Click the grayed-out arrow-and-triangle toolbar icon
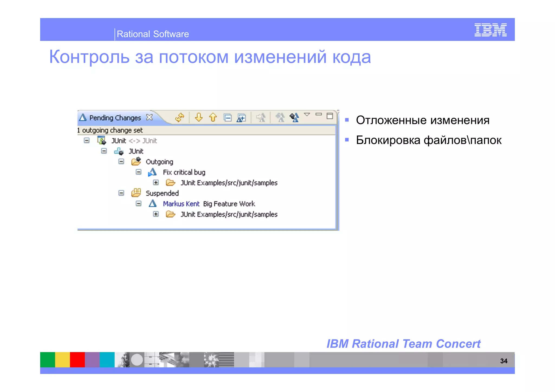555x392 pixels. point(261,117)
